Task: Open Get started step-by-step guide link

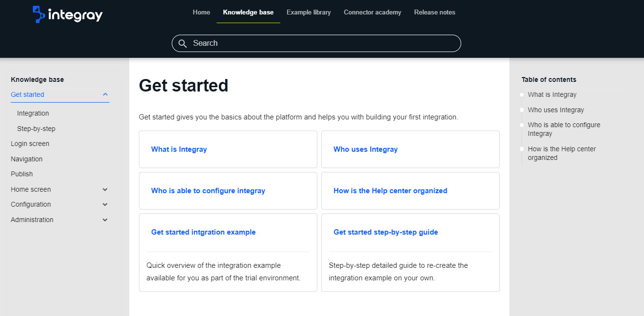Action: tap(385, 232)
